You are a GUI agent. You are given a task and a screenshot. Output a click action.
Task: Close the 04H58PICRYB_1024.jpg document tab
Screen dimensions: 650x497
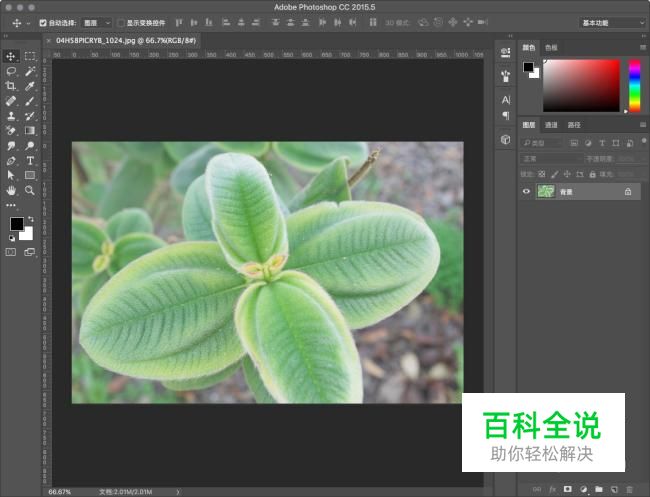point(48,40)
